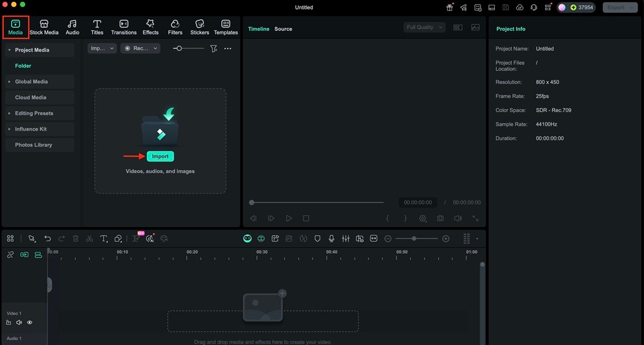The height and width of the screenshot is (345, 644).
Task: Open the Full Quality playback dropdown
Action: click(x=424, y=27)
